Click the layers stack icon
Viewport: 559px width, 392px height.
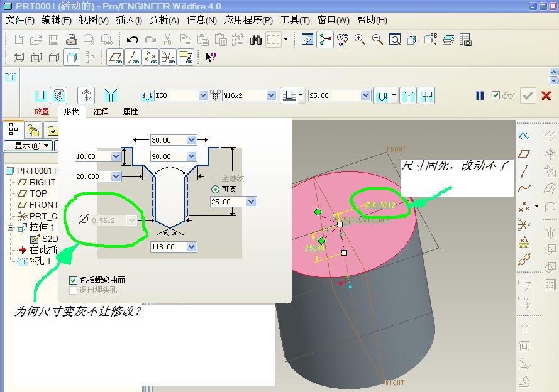pyautogui.click(x=448, y=40)
